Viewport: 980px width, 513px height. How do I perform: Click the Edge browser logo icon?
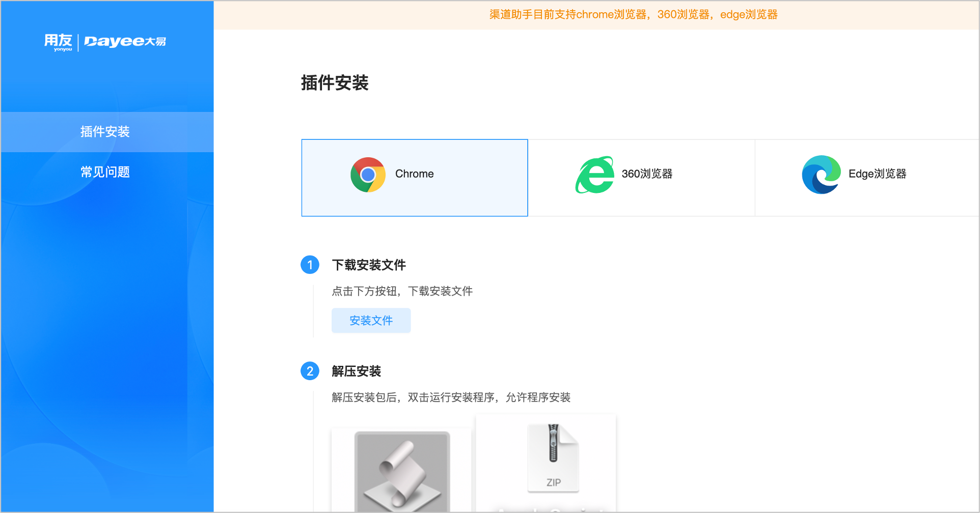pos(821,175)
